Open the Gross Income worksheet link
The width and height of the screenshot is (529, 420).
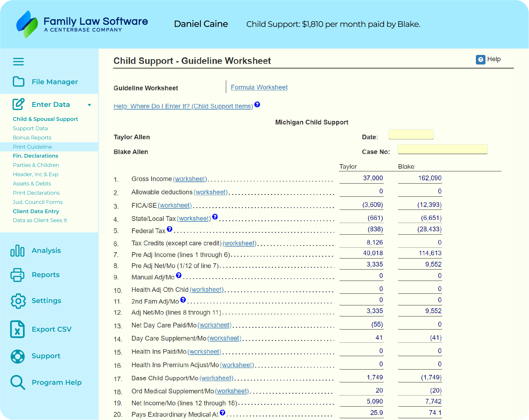190,179
